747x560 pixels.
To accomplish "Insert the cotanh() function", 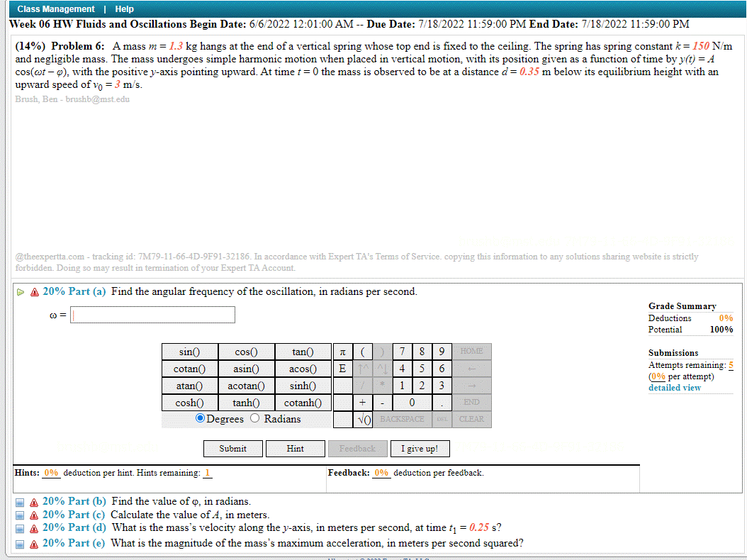I will point(303,403).
